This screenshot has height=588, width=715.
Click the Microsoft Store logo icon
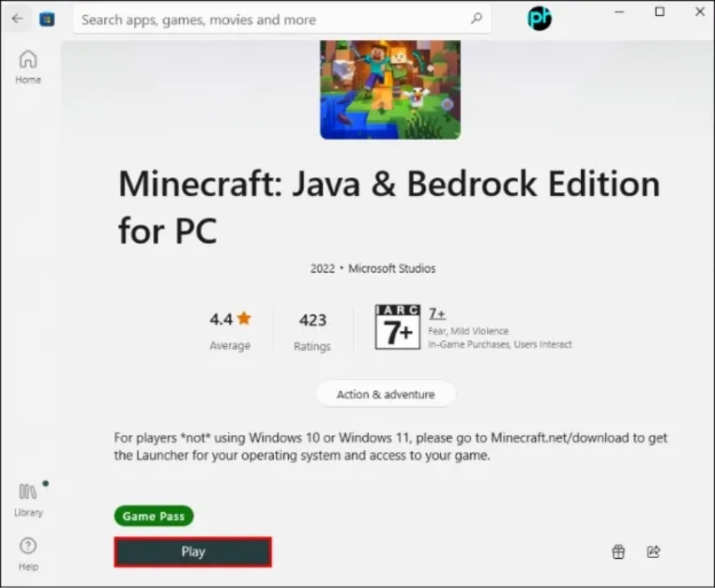click(47, 19)
